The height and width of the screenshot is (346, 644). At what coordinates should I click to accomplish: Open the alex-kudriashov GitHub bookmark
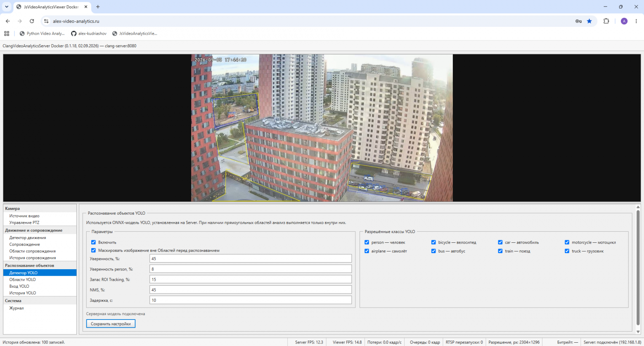coord(89,33)
